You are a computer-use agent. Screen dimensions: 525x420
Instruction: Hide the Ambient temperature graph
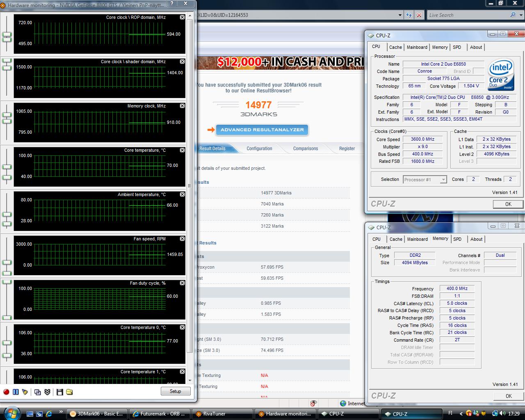182,194
